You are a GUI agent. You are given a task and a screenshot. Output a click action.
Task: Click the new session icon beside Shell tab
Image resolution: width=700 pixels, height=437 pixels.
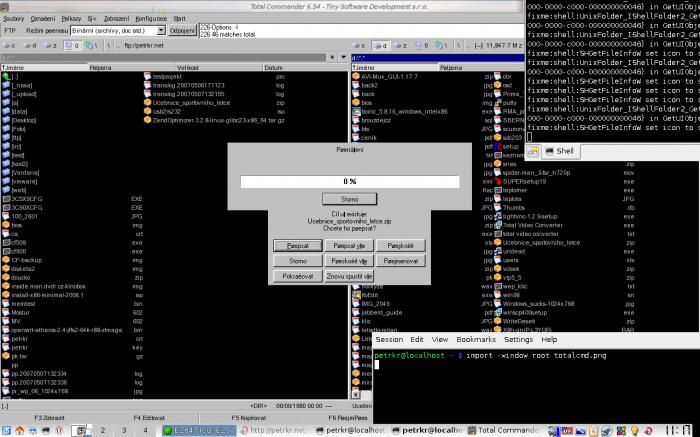pyautogui.click(x=533, y=151)
